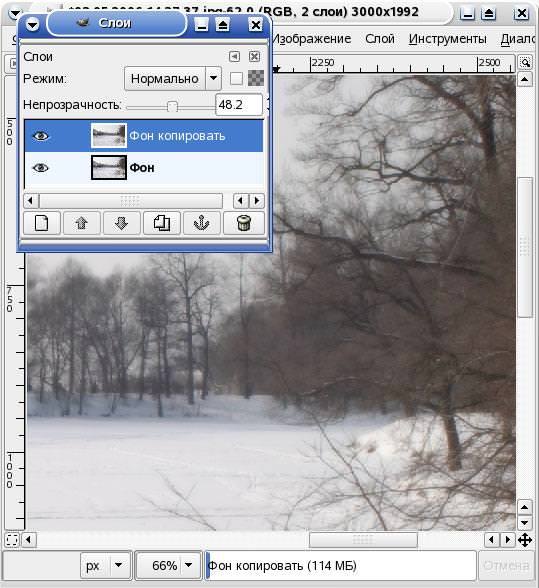Click the Отмена button
Viewport: 539px width, 588px height.
pyautogui.click(x=506, y=565)
